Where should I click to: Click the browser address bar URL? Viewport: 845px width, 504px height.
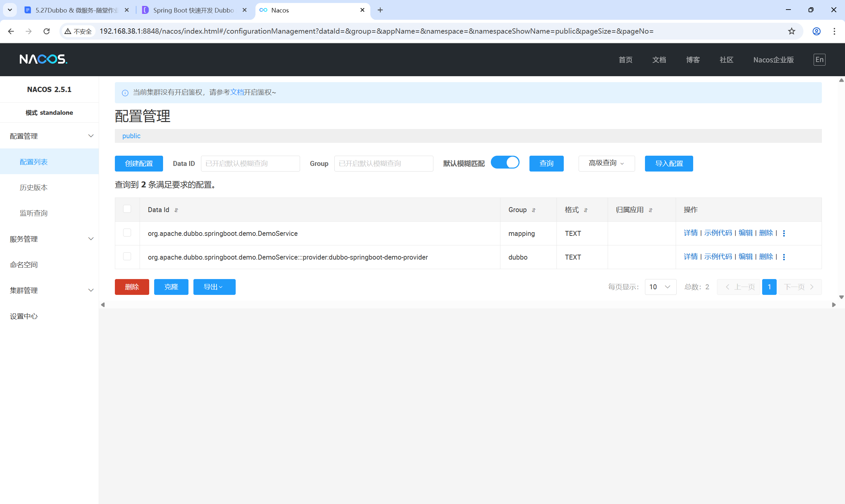(x=376, y=31)
